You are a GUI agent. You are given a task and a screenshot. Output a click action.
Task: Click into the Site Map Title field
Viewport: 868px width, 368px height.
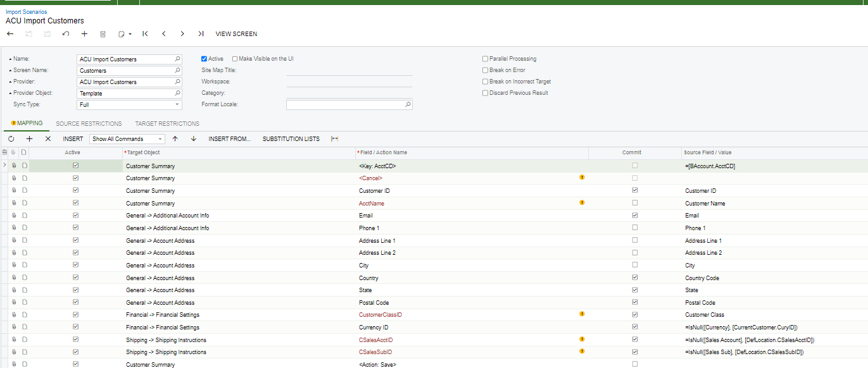click(349, 70)
